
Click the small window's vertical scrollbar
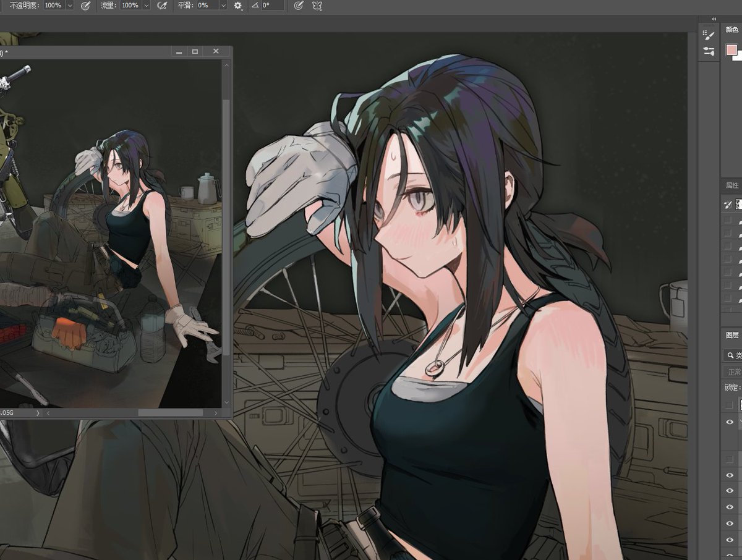[x=226, y=229]
